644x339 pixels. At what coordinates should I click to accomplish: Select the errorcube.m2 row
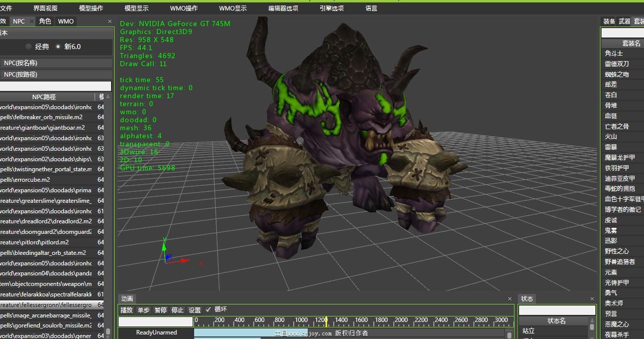[52, 180]
